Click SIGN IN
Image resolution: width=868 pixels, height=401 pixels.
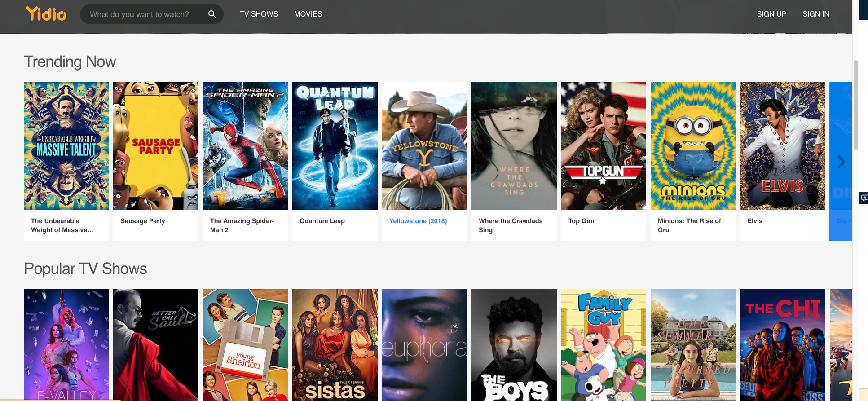pos(816,14)
